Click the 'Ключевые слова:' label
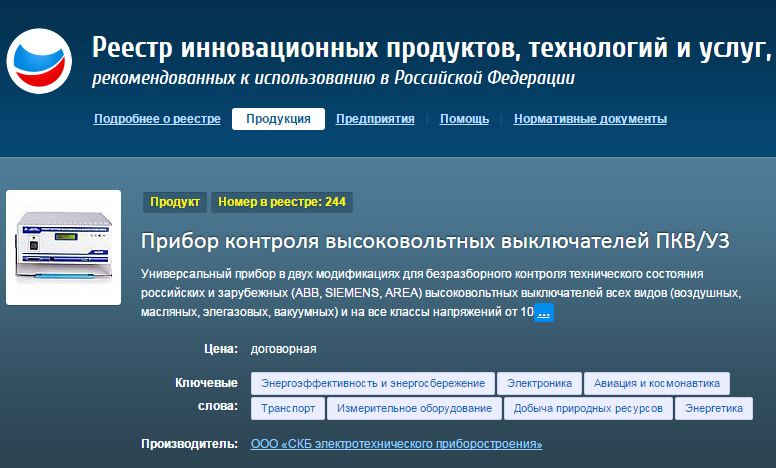 (x=206, y=394)
